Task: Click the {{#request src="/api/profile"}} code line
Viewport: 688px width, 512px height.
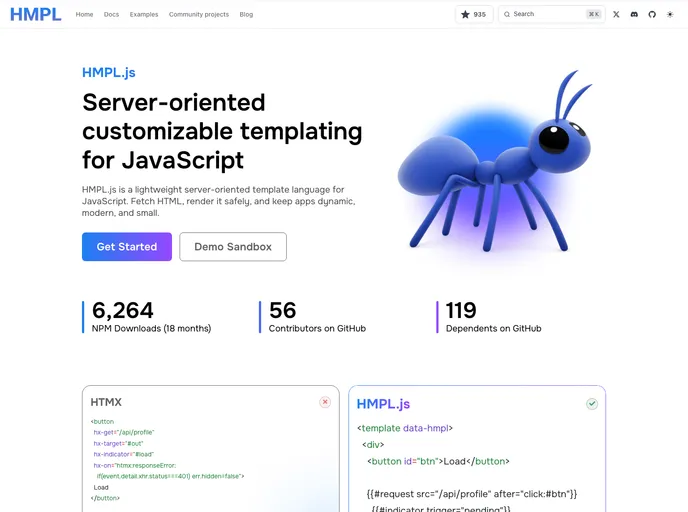Action: 472,494
